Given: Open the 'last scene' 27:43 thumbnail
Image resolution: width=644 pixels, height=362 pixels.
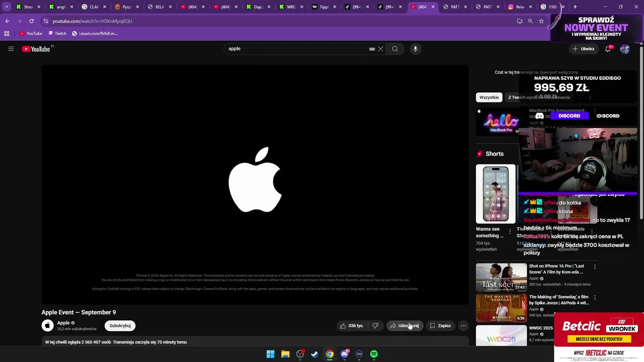Looking at the screenshot, I should [x=501, y=277].
